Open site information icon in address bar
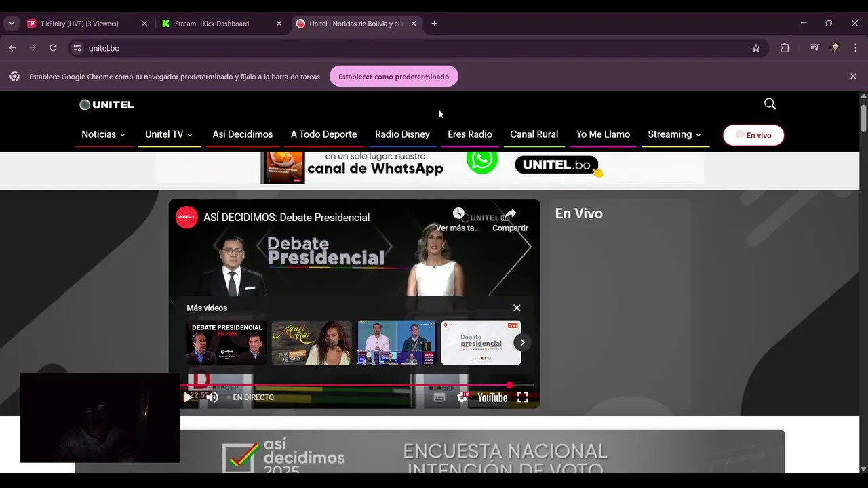This screenshot has width=868, height=488. [77, 48]
